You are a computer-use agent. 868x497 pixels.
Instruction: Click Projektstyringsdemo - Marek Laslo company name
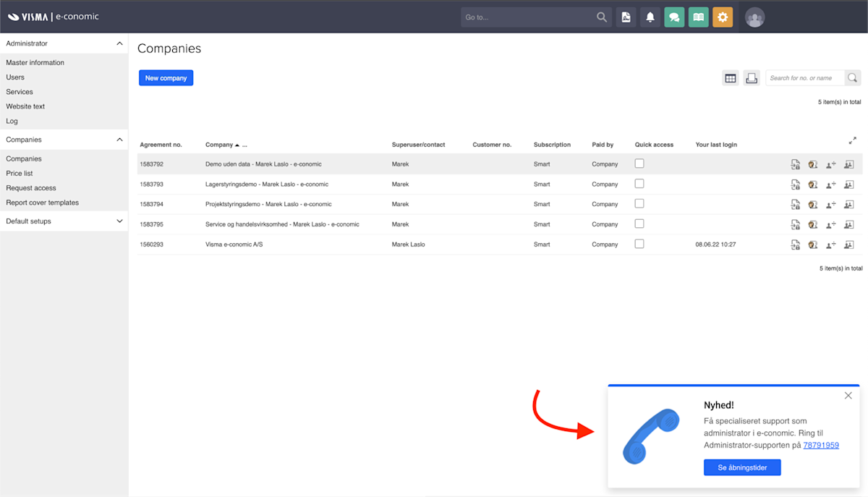(268, 205)
